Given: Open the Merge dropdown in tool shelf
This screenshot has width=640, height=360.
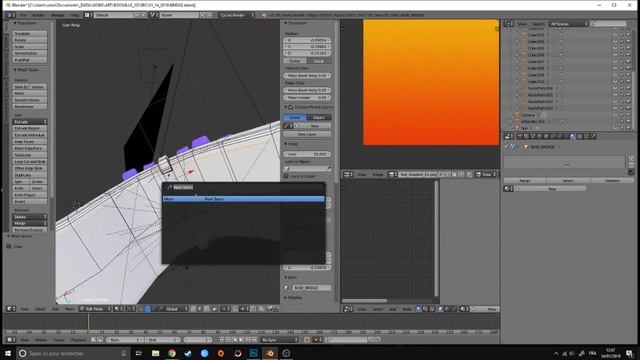Looking at the screenshot, I should (x=30, y=223).
